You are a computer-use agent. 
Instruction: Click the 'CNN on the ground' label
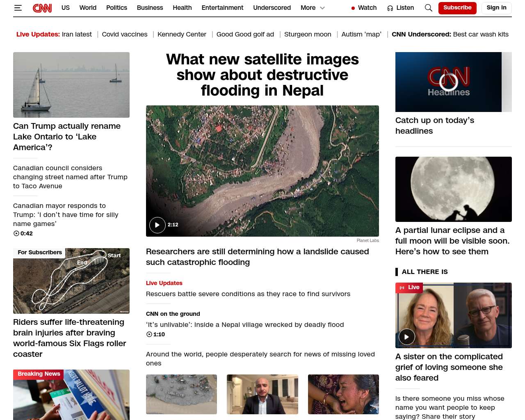tap(173, 314)
